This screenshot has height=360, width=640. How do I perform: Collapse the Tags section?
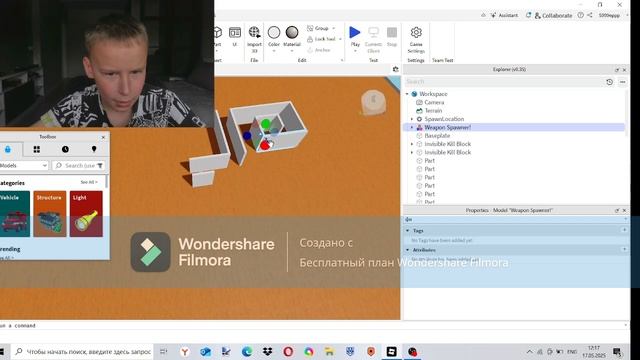[x=407, y=231]
